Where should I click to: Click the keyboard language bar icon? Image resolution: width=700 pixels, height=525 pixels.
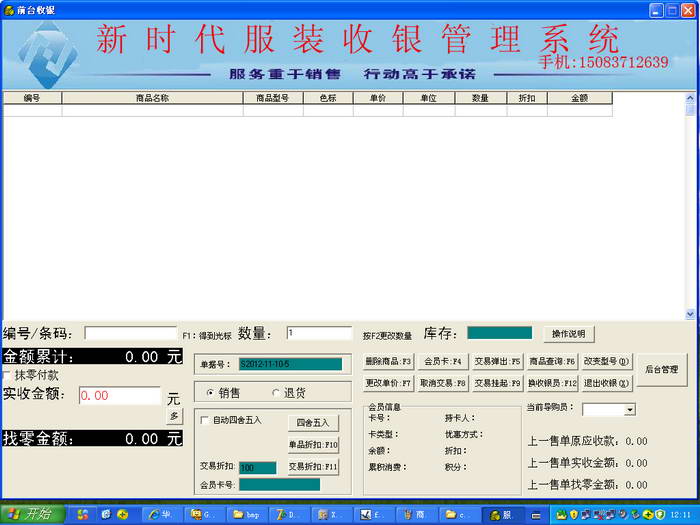536,515
